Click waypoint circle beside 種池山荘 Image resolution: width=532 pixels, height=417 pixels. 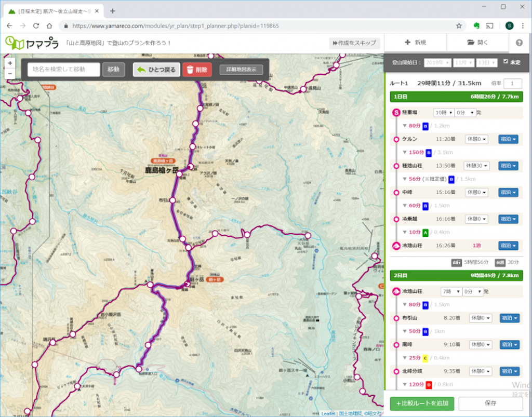(x=396, y=166)
